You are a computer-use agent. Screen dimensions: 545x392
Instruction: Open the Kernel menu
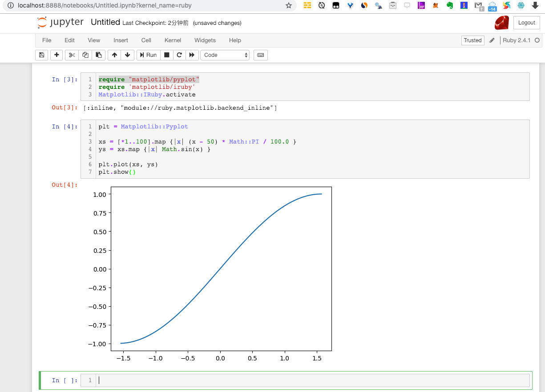[x=173, y=40]
